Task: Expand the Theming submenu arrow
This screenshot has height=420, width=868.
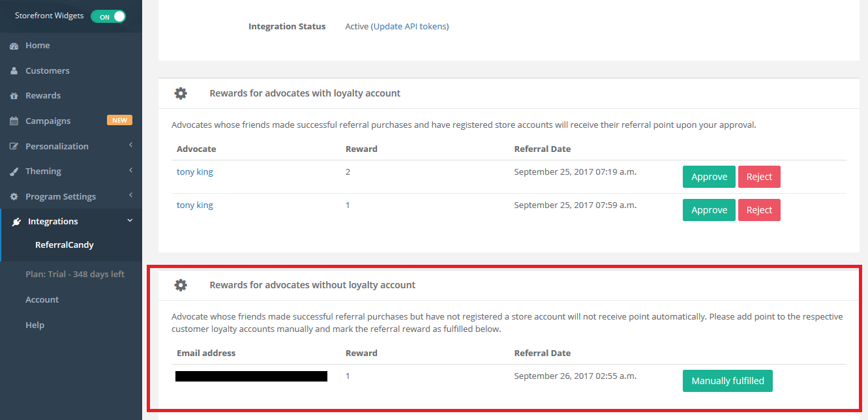Action: pos(130,171)
